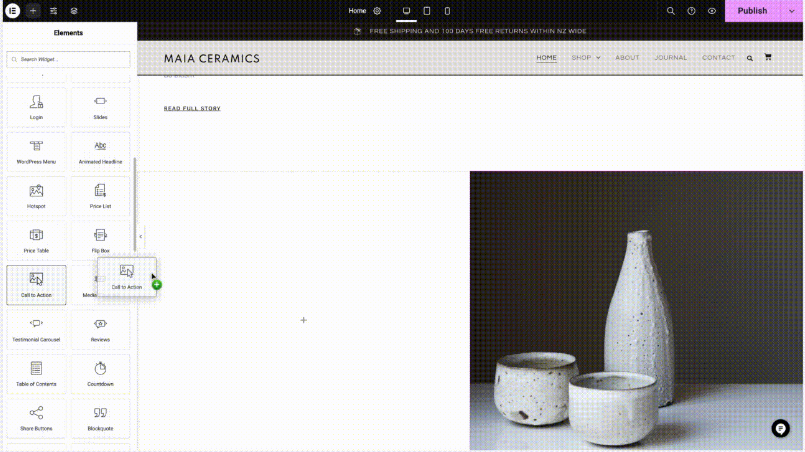Select the WordPress Menu widget
The height and width of the screenshot is (452, 805).
pyautogui.click(x=36, y=152)
